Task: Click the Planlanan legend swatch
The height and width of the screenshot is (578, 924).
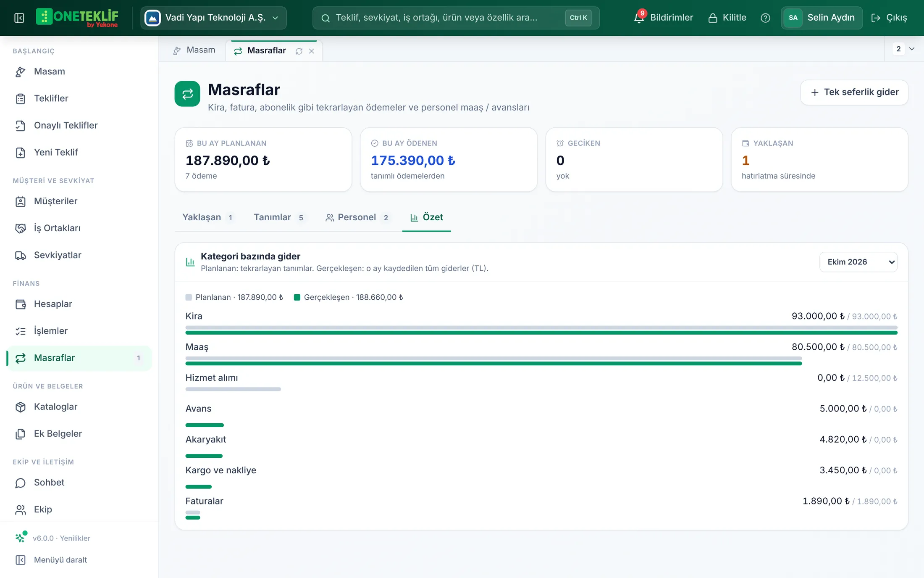Action: [x=189, y=297]
